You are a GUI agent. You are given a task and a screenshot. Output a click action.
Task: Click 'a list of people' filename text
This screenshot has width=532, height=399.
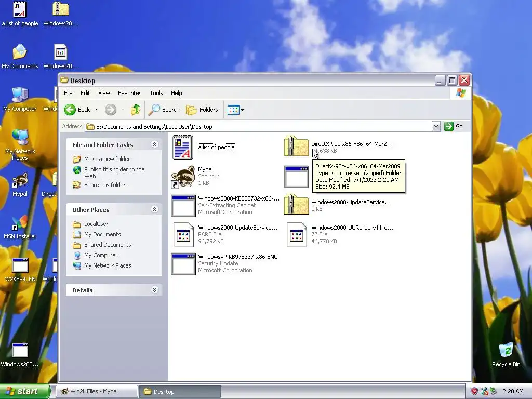[x=217, y=147]
